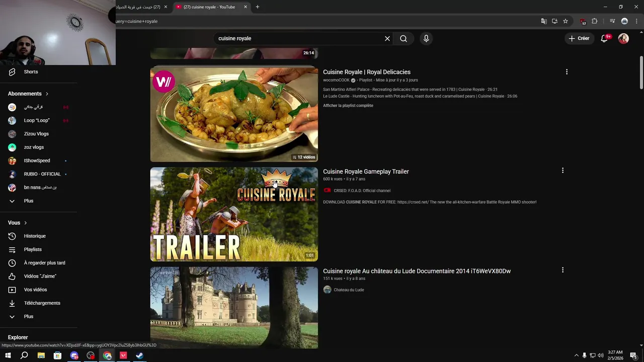644x362 pixels.
Task: Open Chrome media controls icon
Action: 612,21
